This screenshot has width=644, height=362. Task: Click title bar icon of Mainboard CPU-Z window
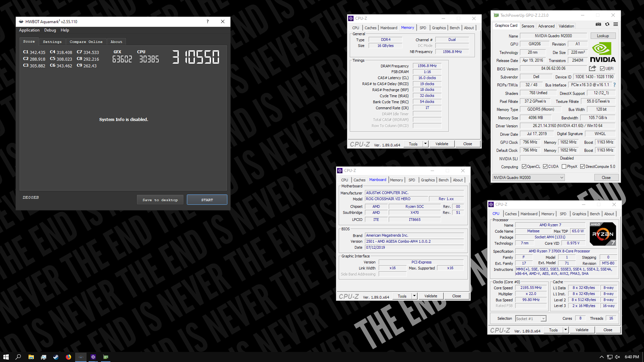340,171
